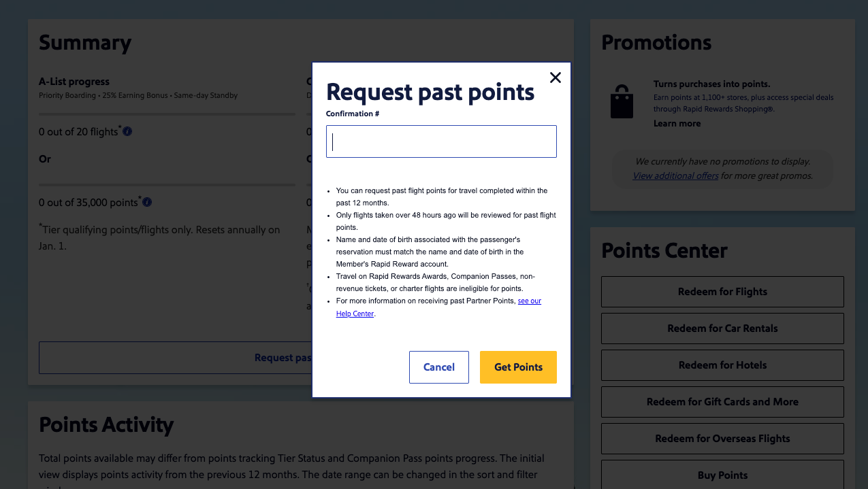Open Redeem for Car Rentals

722,328
